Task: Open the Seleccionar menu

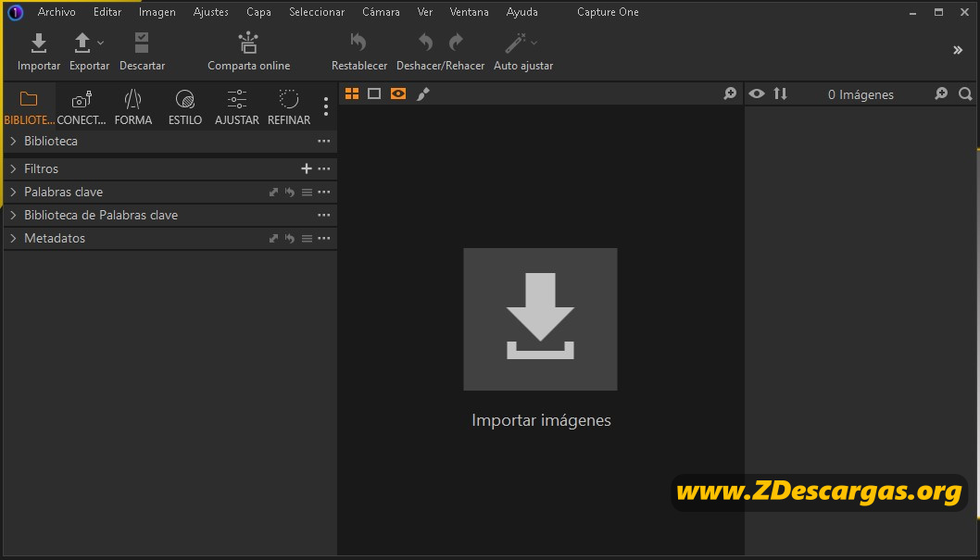Action: pos(316,12)
